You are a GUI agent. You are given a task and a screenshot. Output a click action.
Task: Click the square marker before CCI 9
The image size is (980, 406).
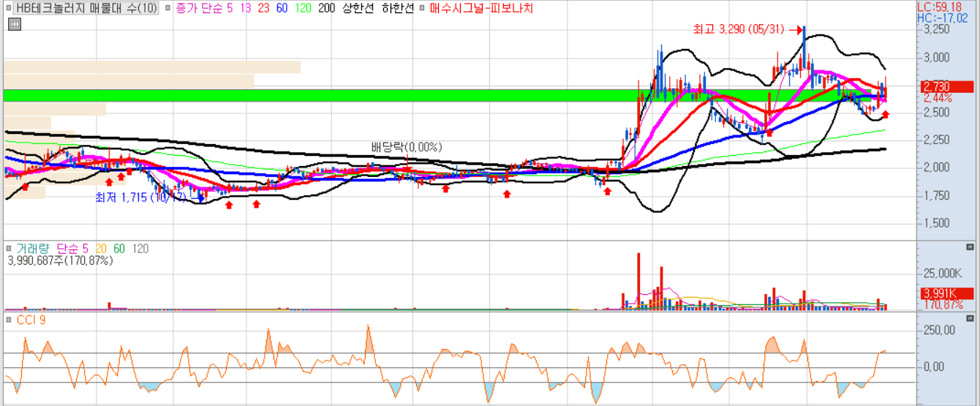[x=9, y=320]
